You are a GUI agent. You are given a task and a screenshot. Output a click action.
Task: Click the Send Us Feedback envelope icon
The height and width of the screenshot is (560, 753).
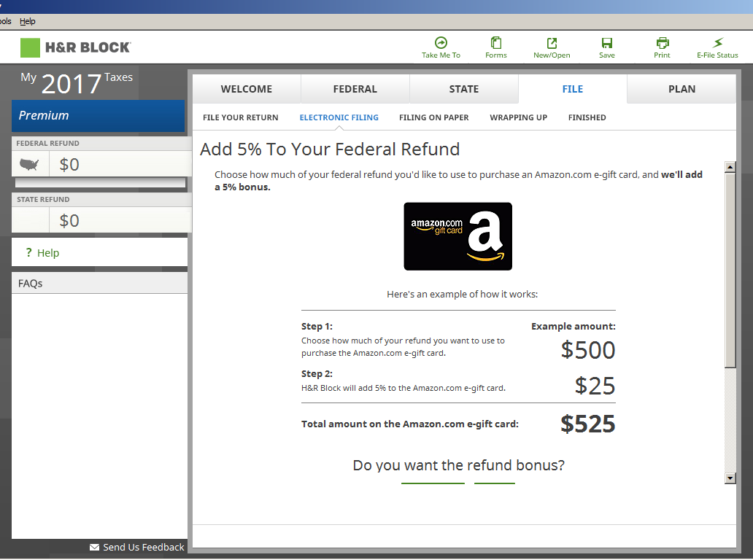(93, 547)
